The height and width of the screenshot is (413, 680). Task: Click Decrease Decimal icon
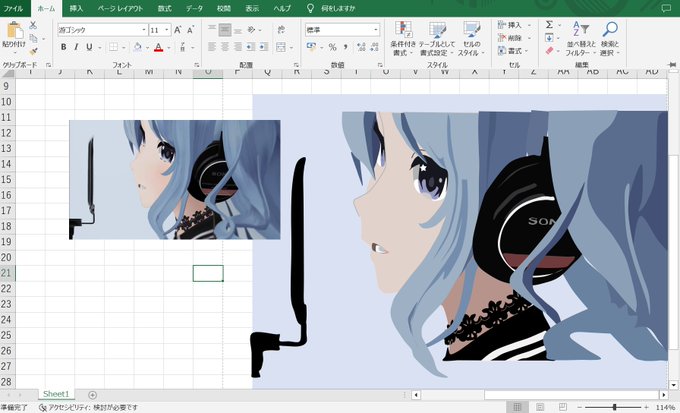pyautogui.click(x=375, y=47)
